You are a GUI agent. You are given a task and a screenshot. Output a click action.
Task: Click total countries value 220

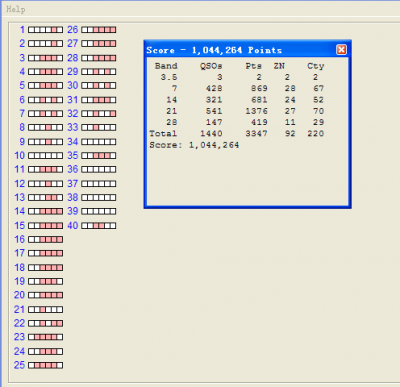click(x=315, y=133)
